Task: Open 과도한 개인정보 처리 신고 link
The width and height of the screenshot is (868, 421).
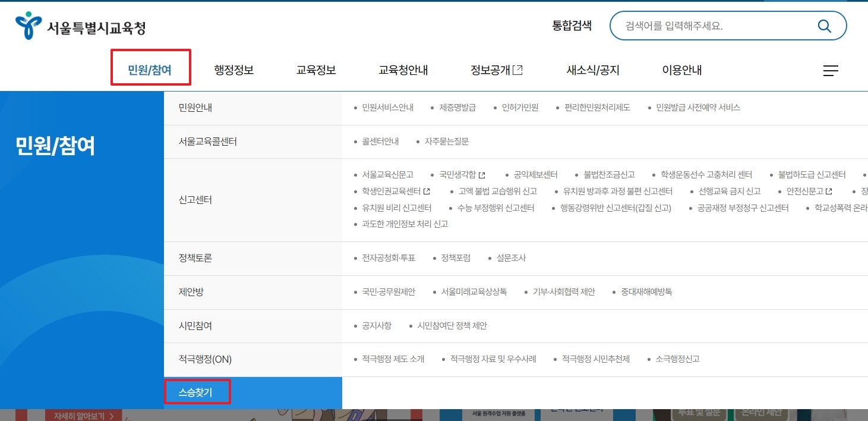Action: pyautogui.click(x=405, y=224)
